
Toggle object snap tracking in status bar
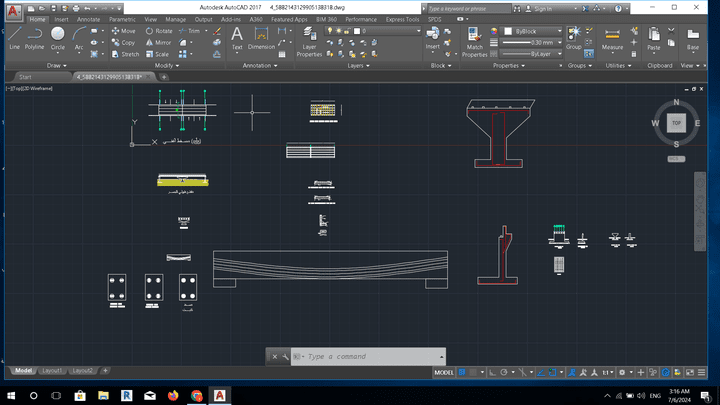click(541, 372)
